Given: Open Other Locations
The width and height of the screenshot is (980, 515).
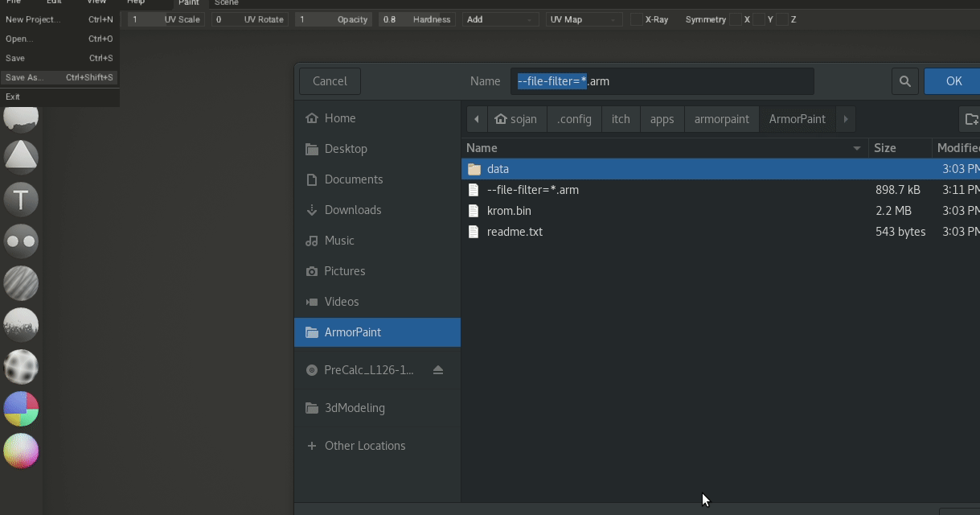Looking at the screenshot, I should pos(377,446).
